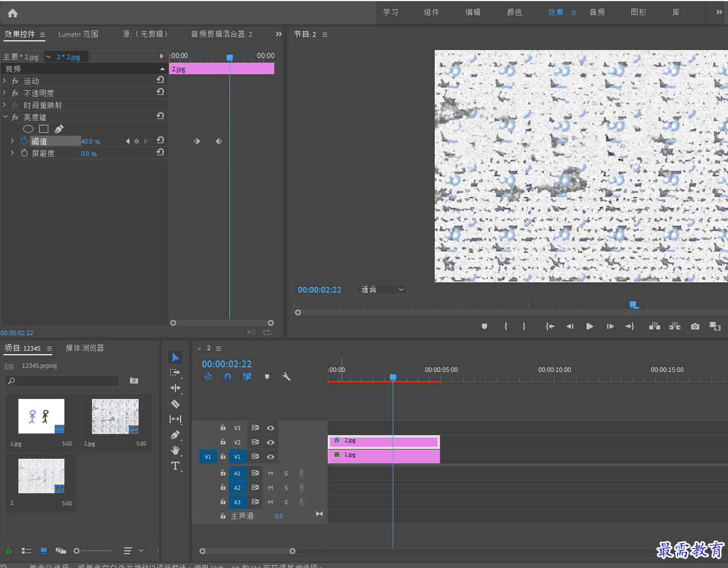Export frame camera icon

[x=695, y=326]
